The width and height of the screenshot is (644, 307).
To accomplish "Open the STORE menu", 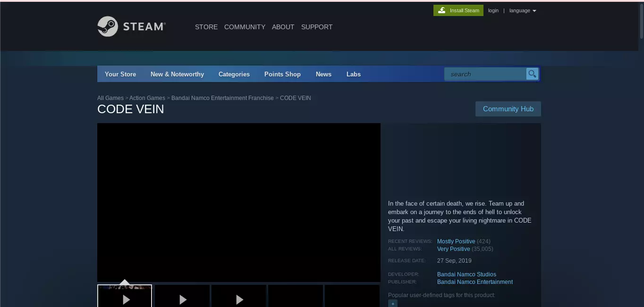I will click(x=206, y=27).
